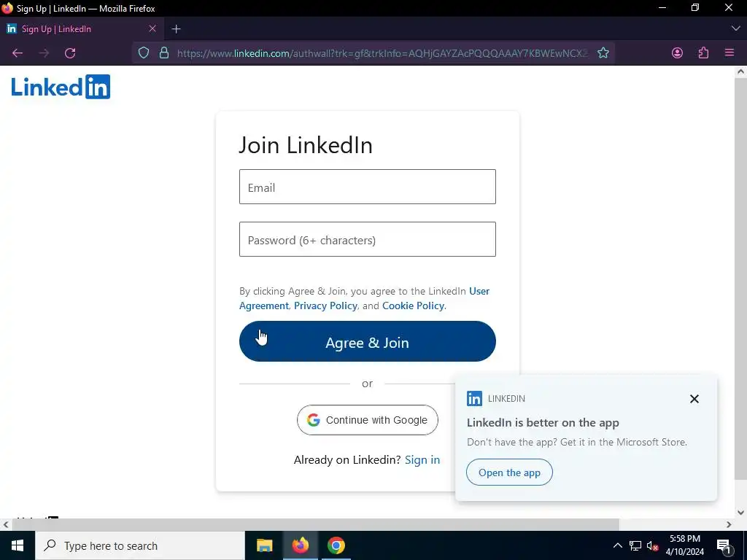
Task: Open the taskbar clock and date
Action: [x=684, y=545]
